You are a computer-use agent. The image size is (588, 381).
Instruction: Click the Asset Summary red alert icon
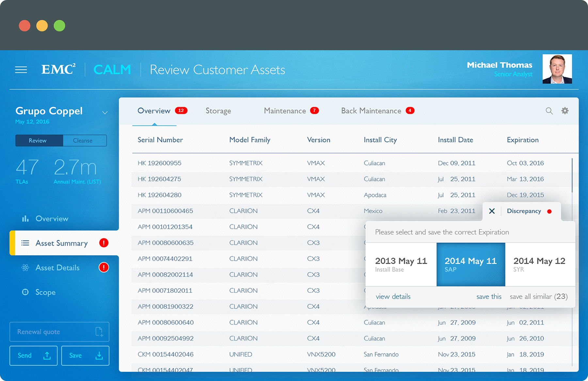coord(103,243)
